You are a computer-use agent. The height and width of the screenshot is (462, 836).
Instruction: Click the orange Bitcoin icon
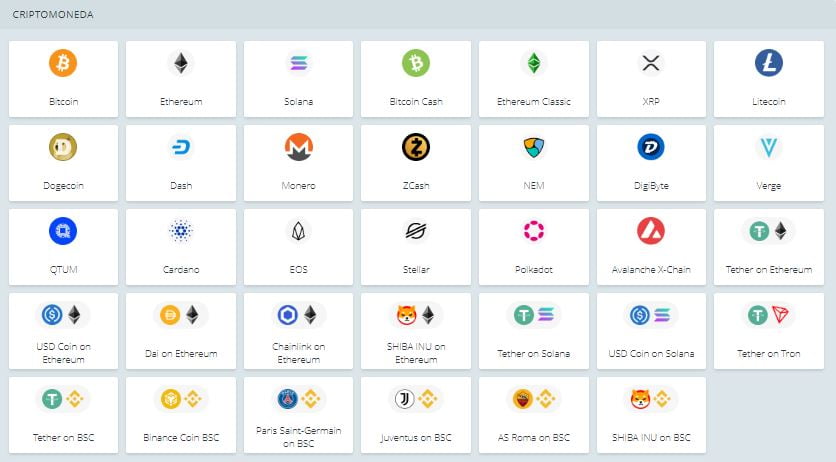tap(62, 63)
